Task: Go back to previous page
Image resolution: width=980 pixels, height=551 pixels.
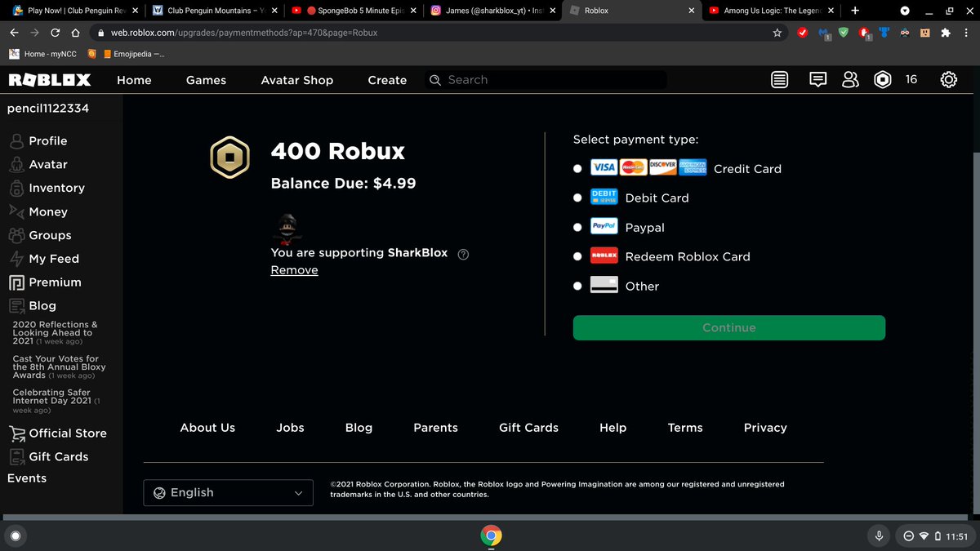Action: click(x=14, y=33)
